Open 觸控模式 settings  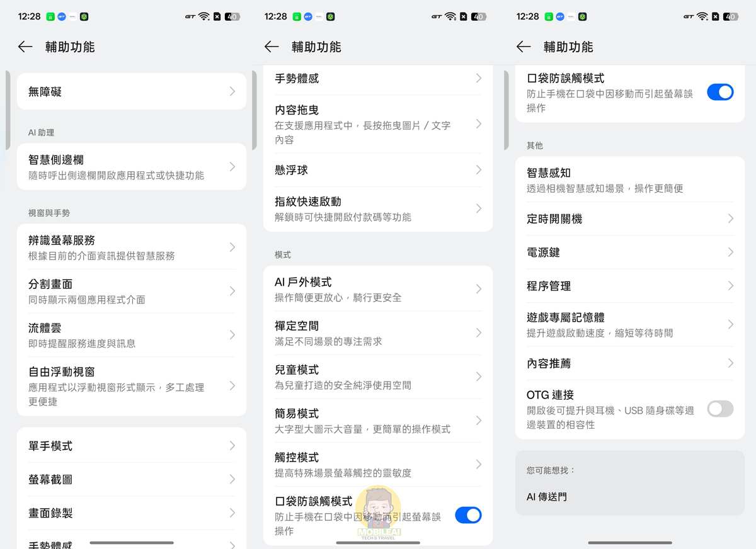pyautogui.click(x=378, y=464)
